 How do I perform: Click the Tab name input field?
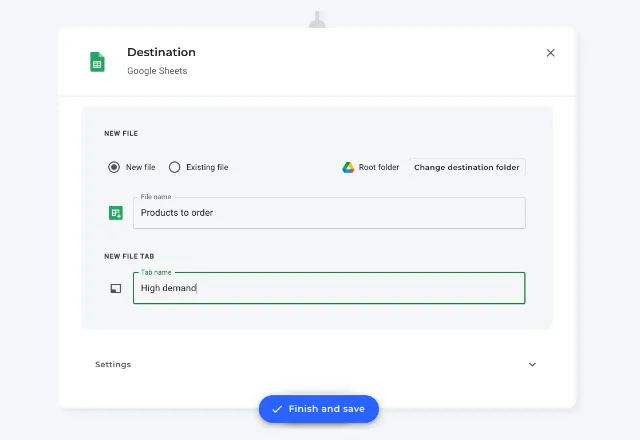[329, 288]
